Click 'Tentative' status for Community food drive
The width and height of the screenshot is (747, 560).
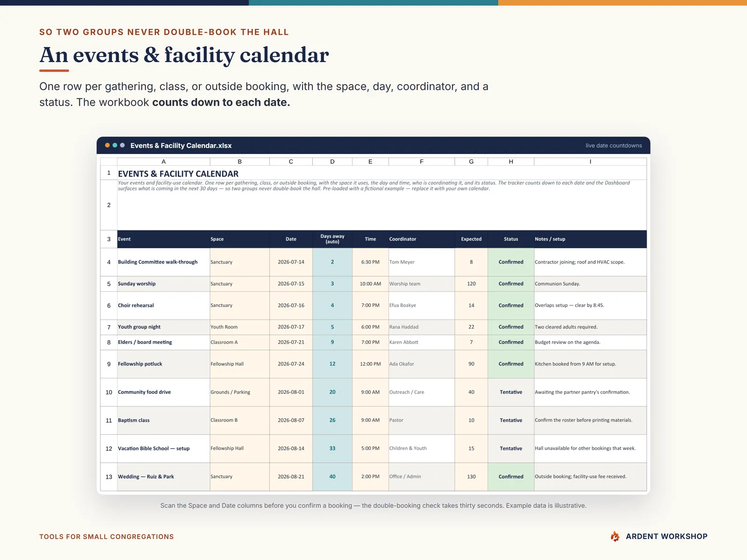511,392
